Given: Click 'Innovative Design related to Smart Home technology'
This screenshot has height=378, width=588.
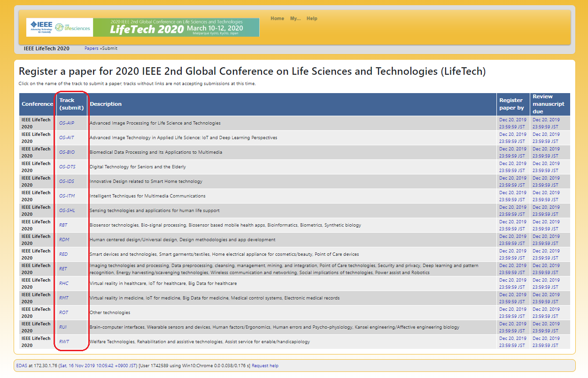Looking at the screenshot, I should point(146,181).
